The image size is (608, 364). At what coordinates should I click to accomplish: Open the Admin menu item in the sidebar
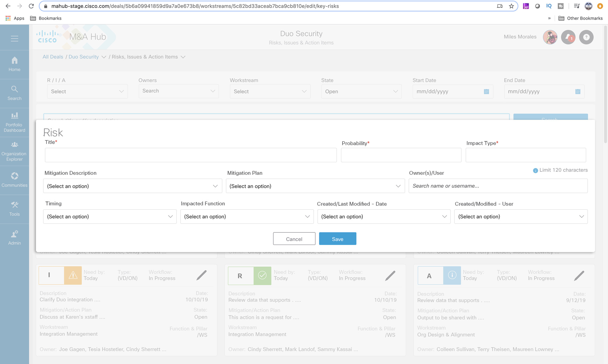pos(14,238)
